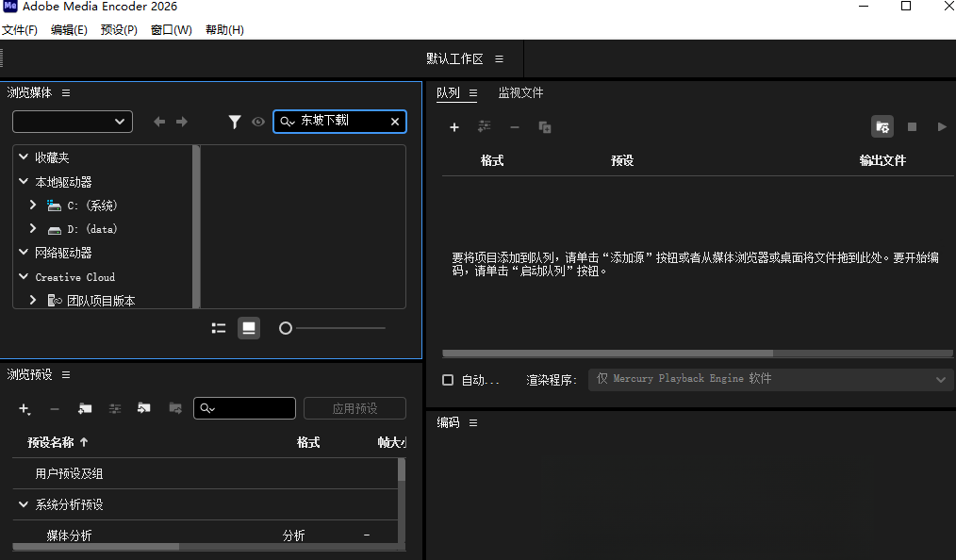Click the filter funnel icon in media browser

pos(235,122)
